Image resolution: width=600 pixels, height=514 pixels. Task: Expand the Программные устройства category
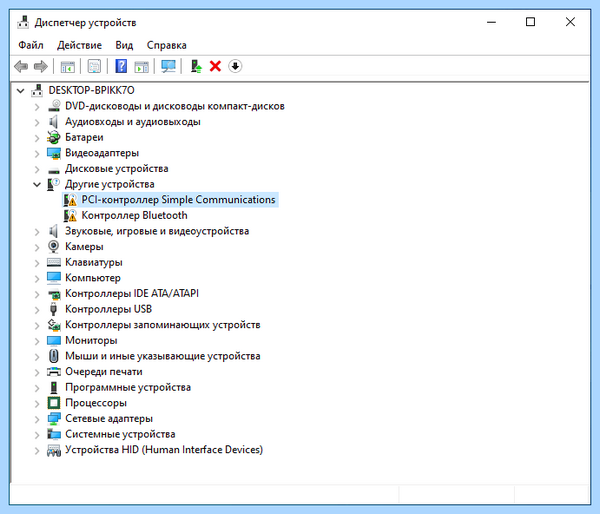pyautogui.click(x=37, y=388)
